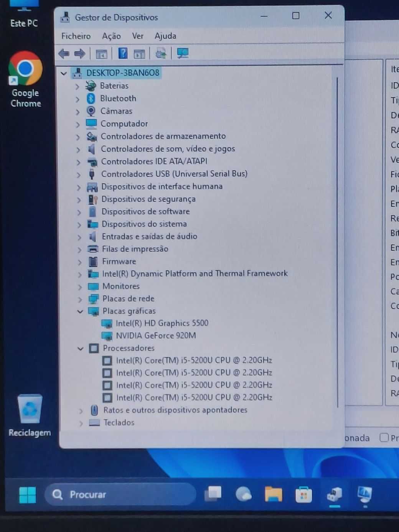Expand the Monitores category
399x532 pixels.
click(x=80, y=287)
